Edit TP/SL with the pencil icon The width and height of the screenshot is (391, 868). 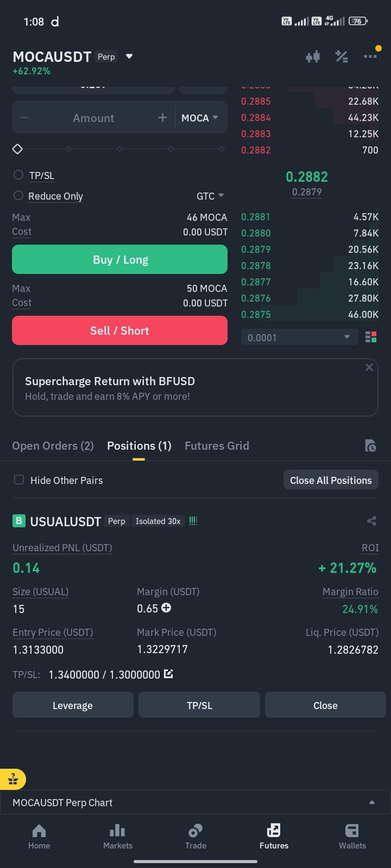point(168,674)
